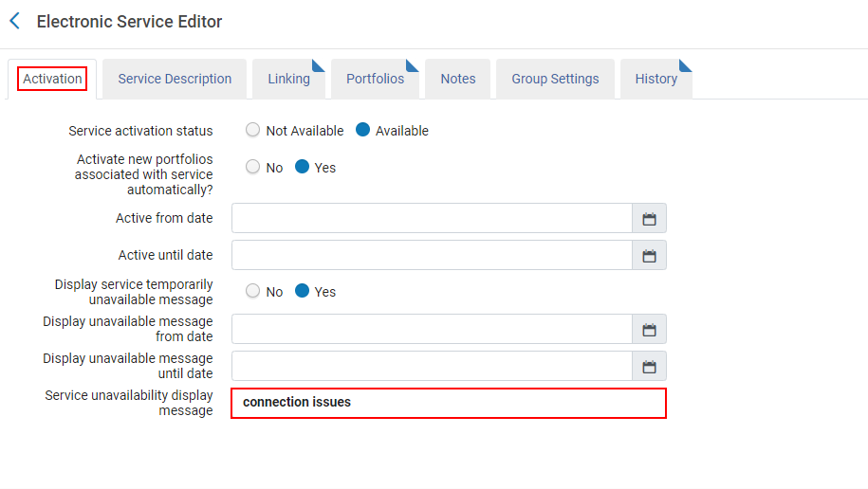Click the Active from date input field

(432, 219)
